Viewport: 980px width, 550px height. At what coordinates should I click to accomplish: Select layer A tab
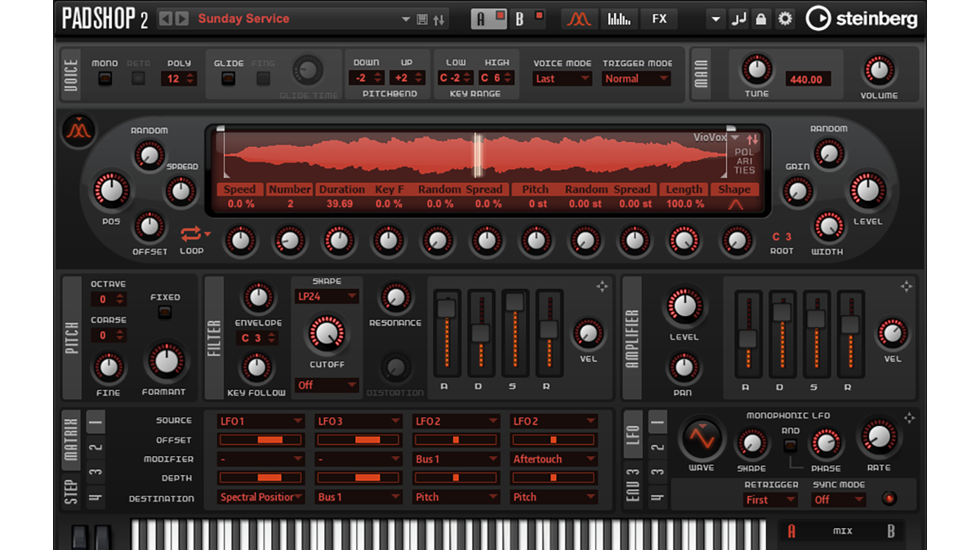point(482,18)
